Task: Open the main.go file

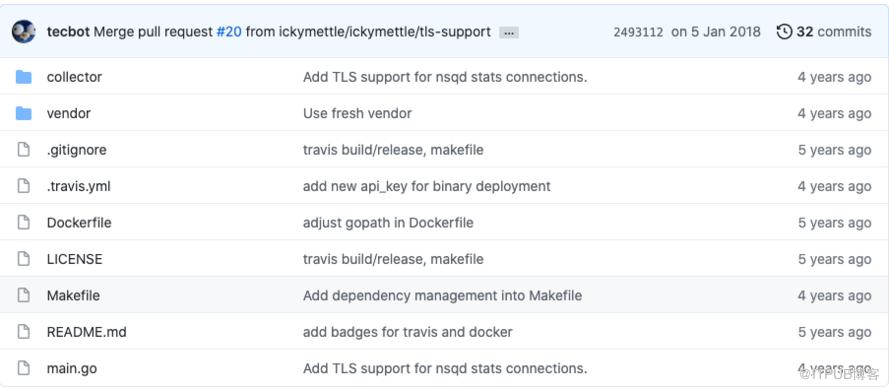Action: tap(71, 368)
